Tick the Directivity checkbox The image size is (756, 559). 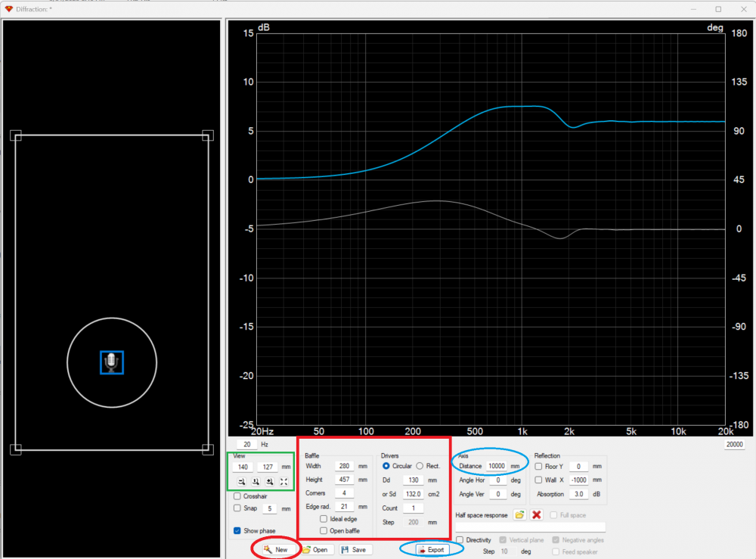pyautogui.click(x=460, y=540)
